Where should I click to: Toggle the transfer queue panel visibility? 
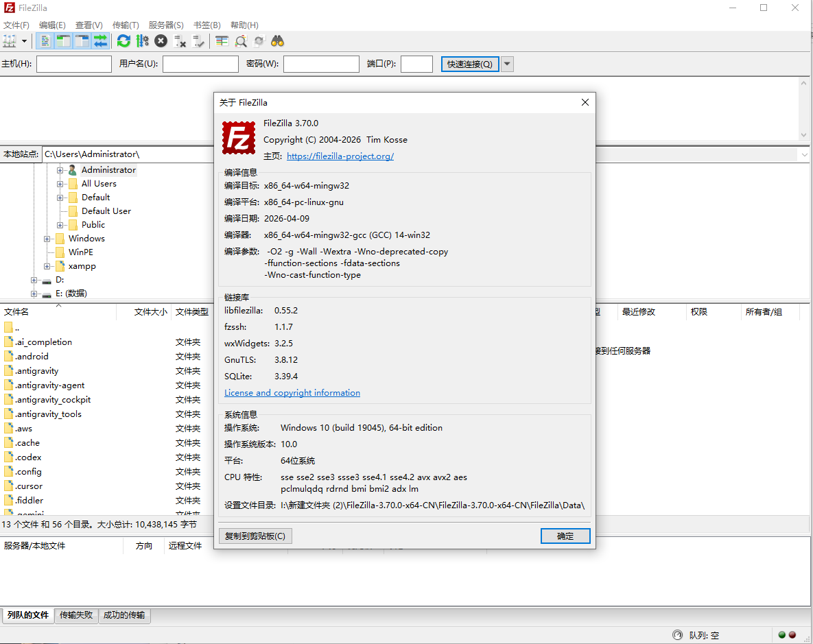(x=99, y=40)
